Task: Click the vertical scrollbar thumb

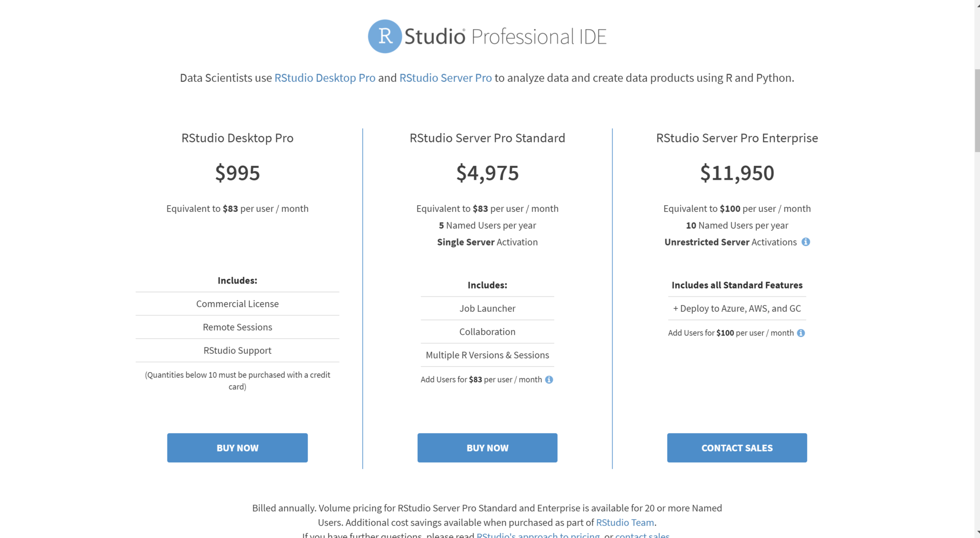Action: click(977, 110)
